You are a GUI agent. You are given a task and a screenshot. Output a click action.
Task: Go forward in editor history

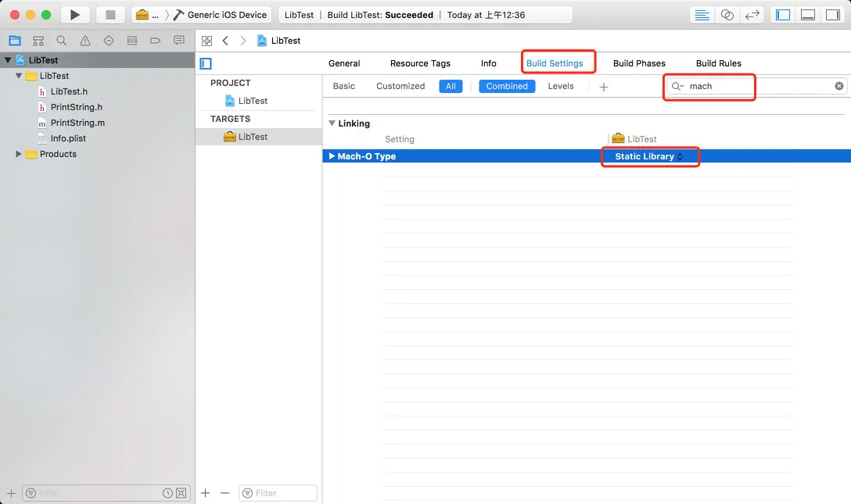[242, 41]
